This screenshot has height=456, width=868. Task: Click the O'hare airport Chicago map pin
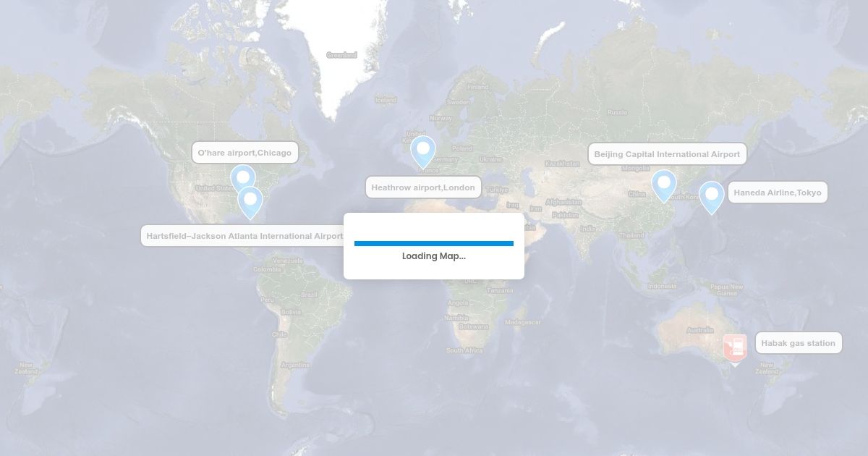243,177
